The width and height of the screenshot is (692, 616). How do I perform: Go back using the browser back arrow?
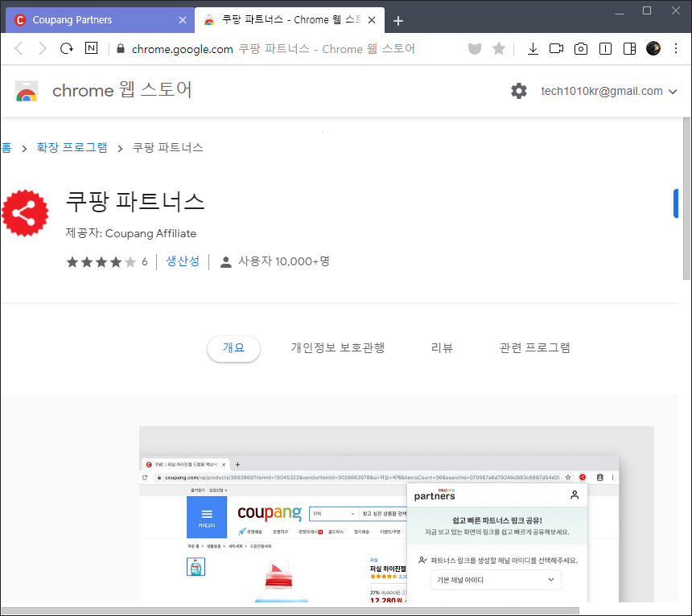coord(19,48)
